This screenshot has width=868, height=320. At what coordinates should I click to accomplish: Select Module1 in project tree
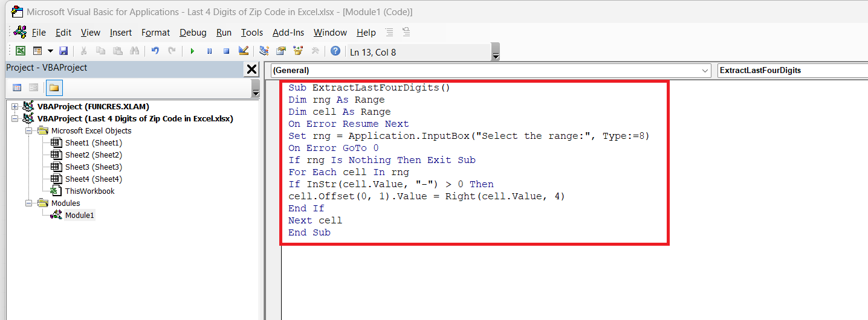pos(80,216)
